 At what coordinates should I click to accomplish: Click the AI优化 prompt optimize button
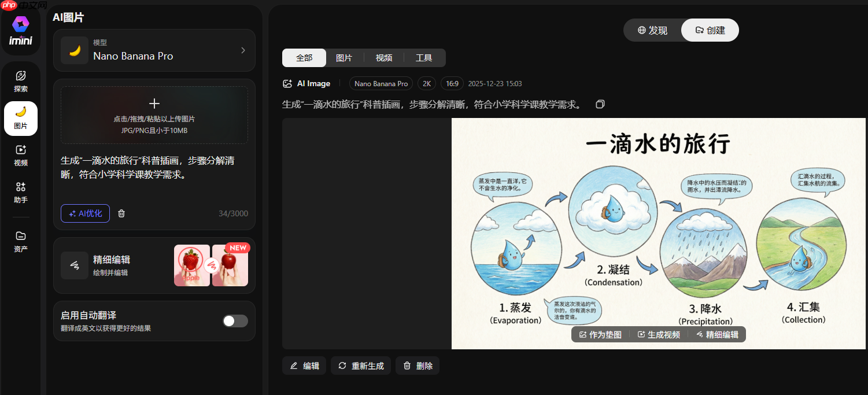(85, 213)
